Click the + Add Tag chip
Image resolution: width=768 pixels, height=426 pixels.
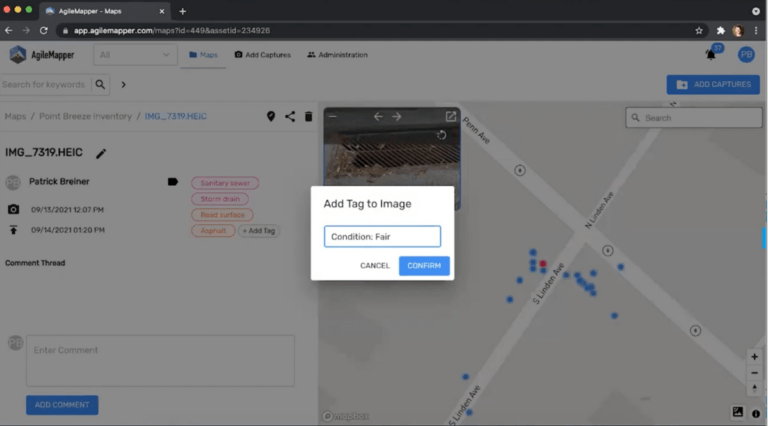click(259, 231)
